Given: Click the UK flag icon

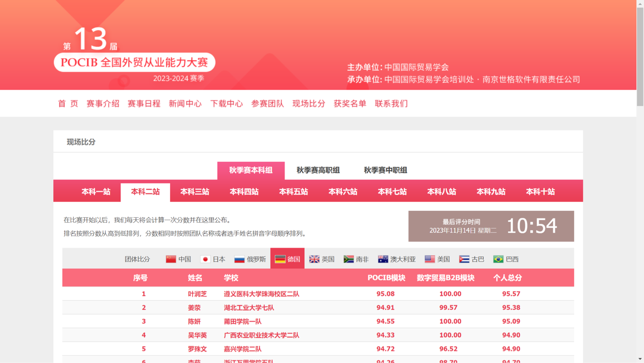Looking at the screenshot, I should (x=314, y=259).
